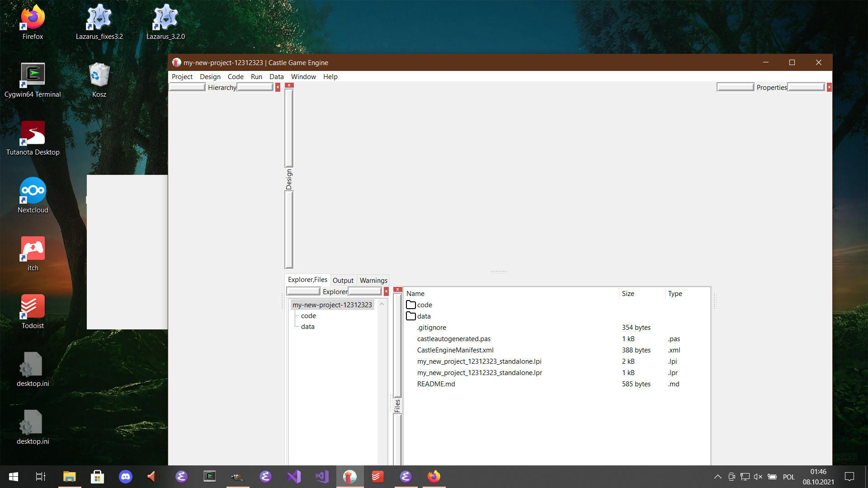Open the data folder in the Files panel
Screen dimensions: 868x488
pos(424,316)
